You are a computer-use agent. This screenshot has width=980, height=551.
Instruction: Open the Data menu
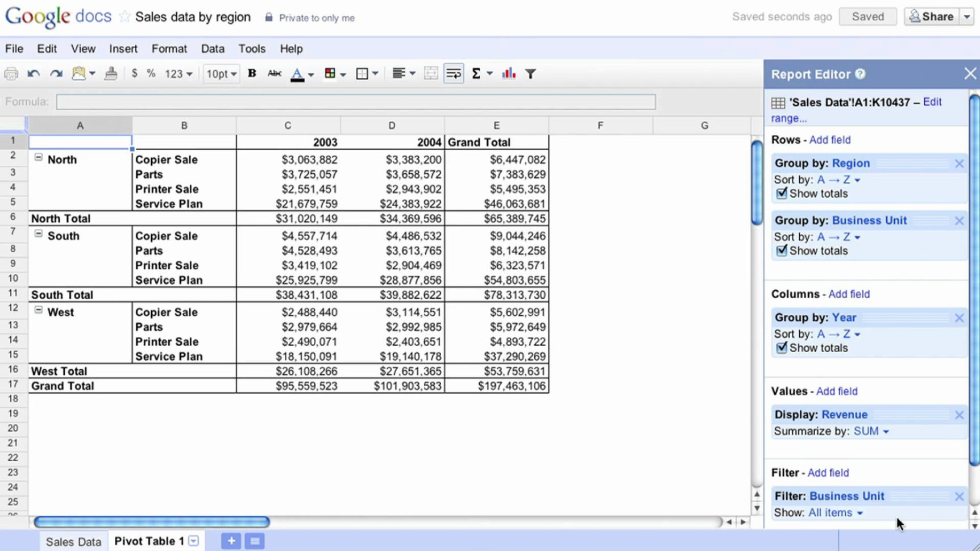[x=212, y=49]
